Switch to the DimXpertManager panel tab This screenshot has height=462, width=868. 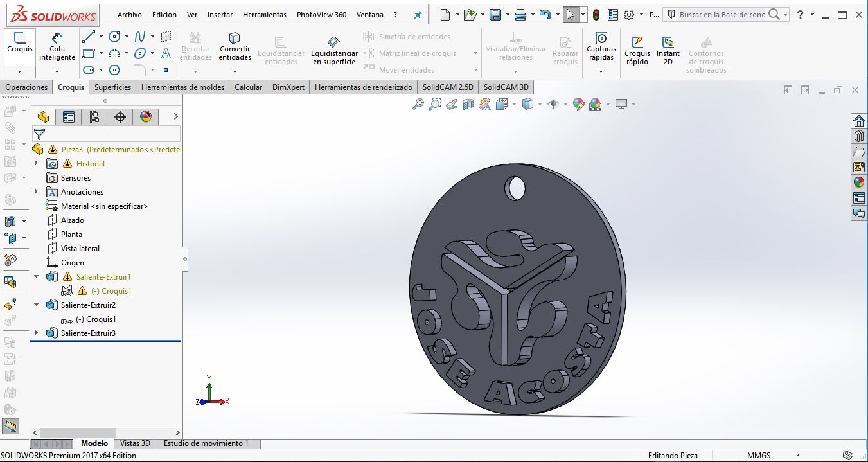point(120,116)
